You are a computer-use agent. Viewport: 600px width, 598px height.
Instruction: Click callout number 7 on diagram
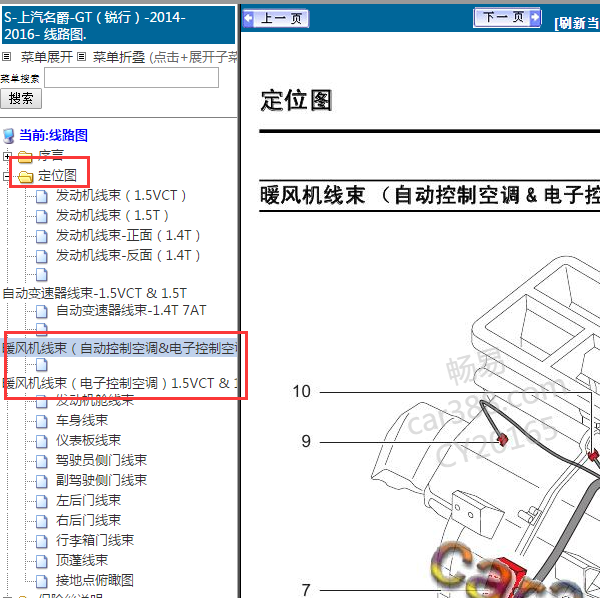pos(306,590)
